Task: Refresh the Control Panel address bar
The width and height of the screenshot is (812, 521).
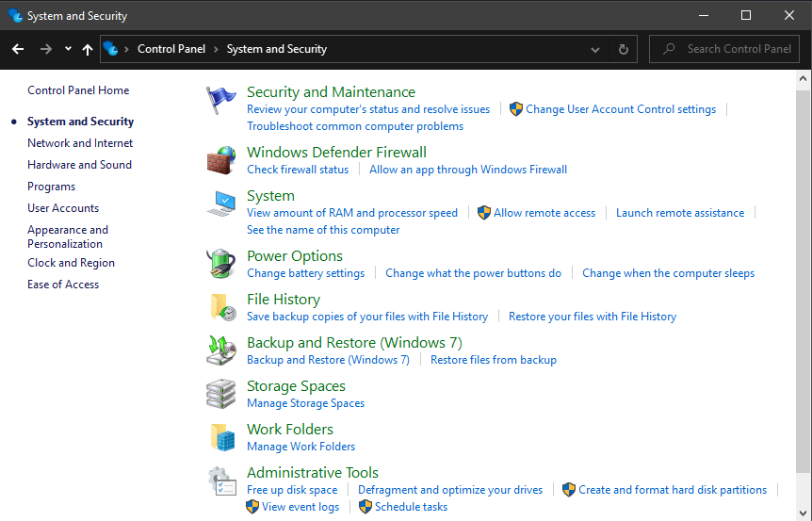Action: [623, 49]
